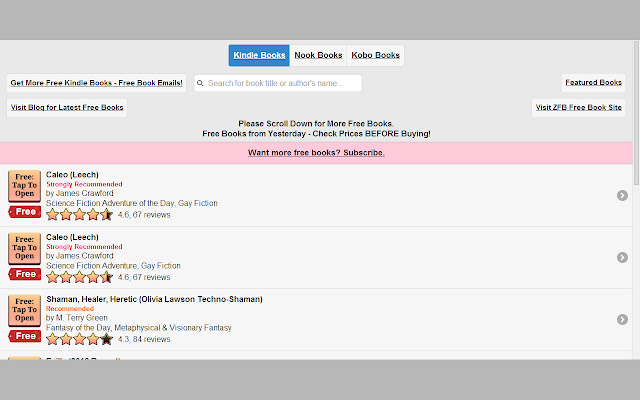Click author M. Terry Green

point(82,318)
